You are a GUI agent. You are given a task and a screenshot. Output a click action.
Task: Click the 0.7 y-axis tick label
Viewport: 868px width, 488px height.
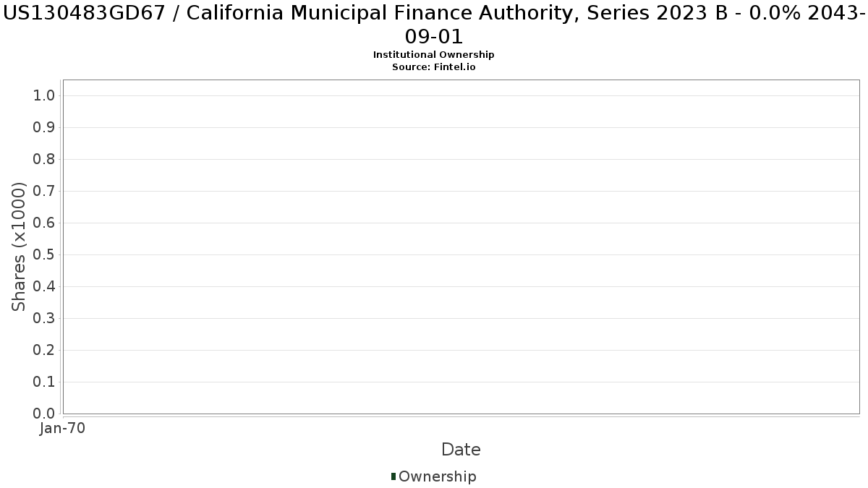point(44,191)
